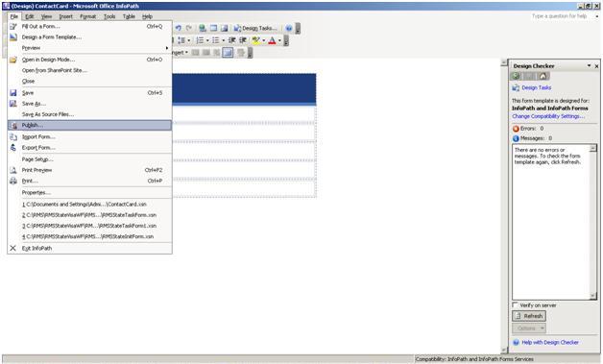Open Design Tasks from the toolbar
The width and height of the screenshot is (603, 364).
click(x=255, y=28)
